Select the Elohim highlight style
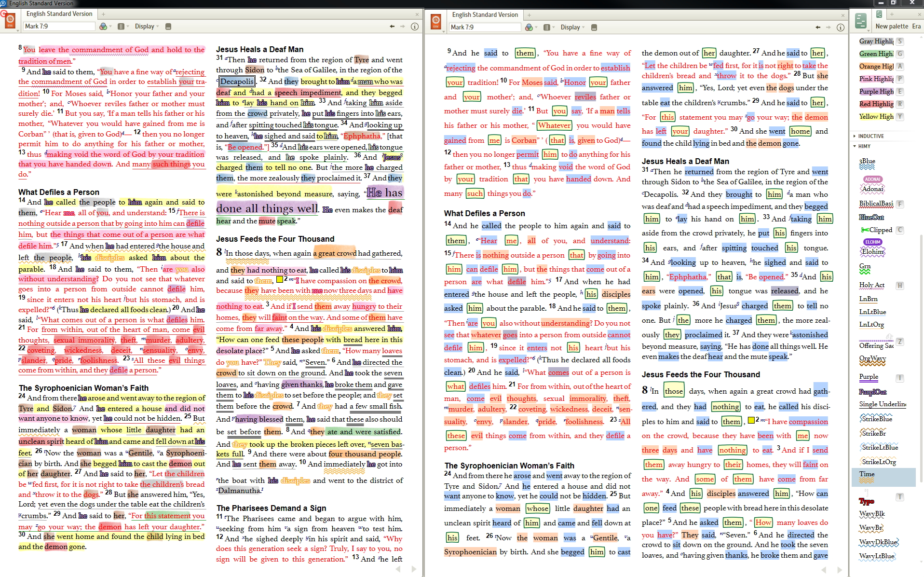924x577 pixels. pos(873,247)
